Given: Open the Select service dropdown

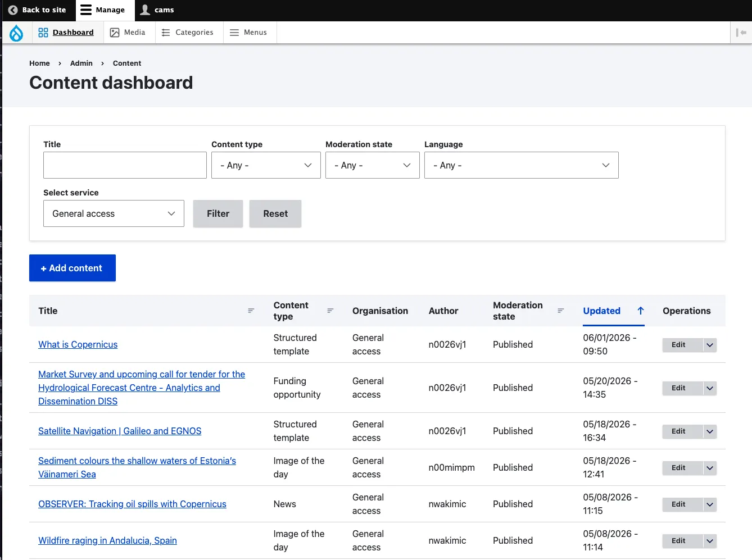Looking at the screenshot, I should [x=114, y=213].
